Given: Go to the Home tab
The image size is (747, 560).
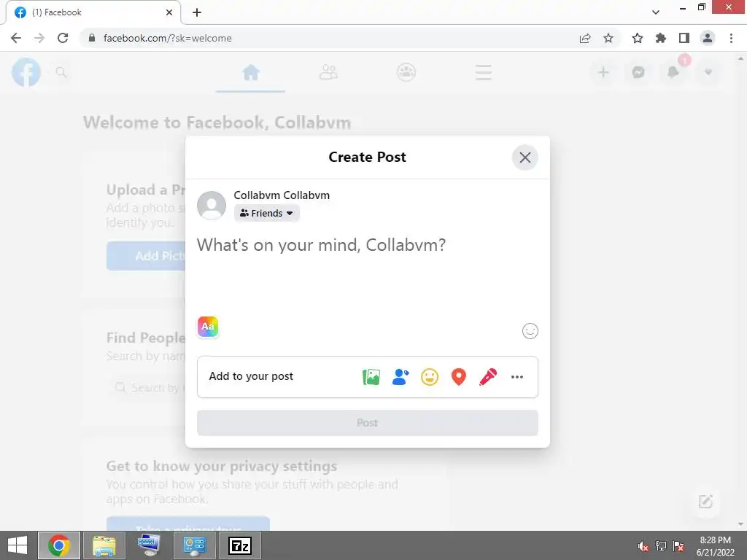Looking at the screenshot, I should (251, 72).
